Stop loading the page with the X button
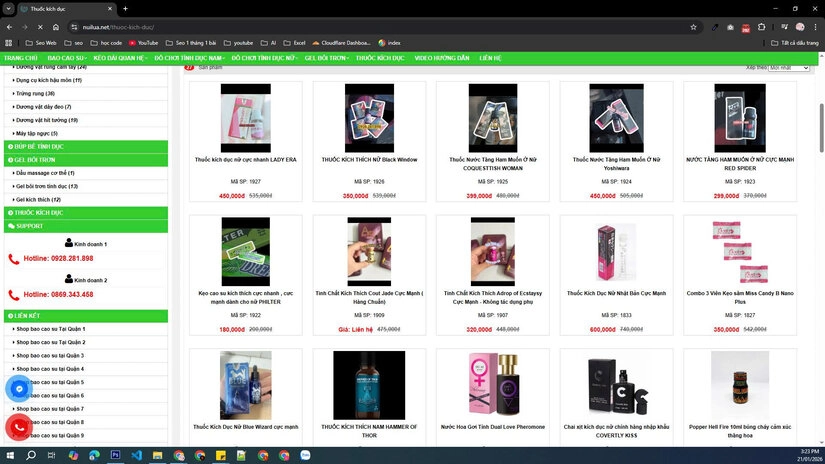The image size is (825, 464). point(40,27)
